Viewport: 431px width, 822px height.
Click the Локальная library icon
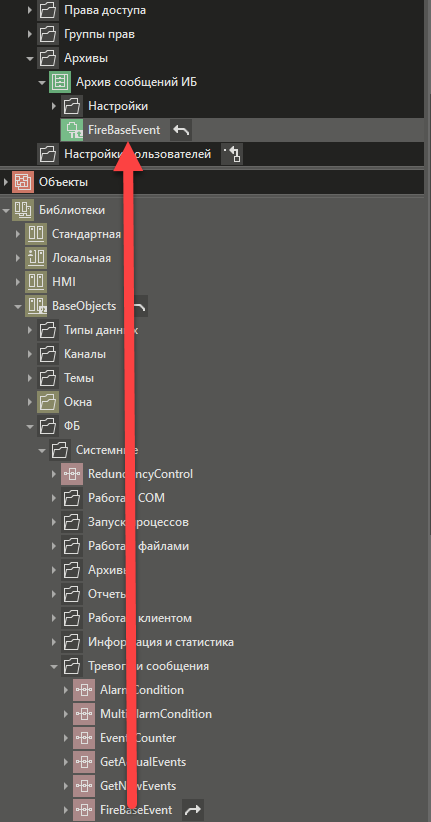(x=35, y=258)
